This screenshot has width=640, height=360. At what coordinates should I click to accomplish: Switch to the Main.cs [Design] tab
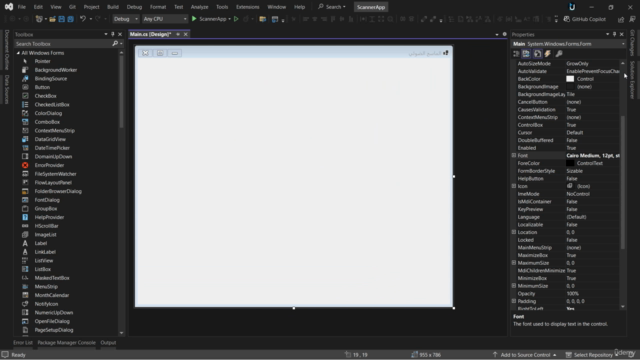(x=151, y=34)
